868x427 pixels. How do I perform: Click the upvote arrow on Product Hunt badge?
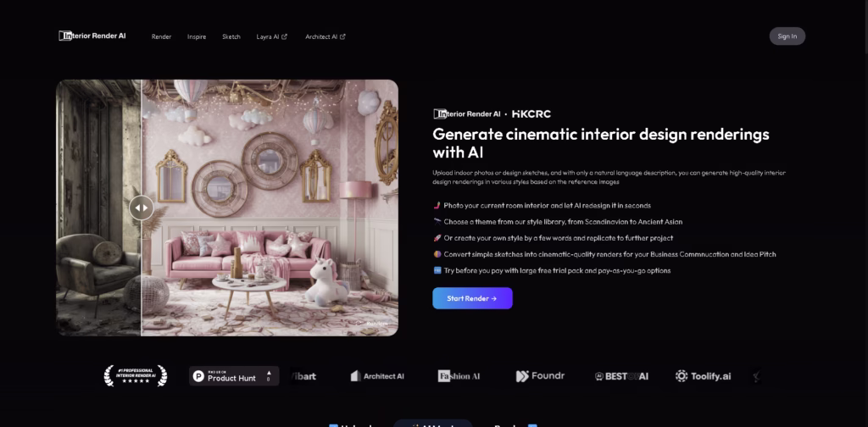pos(269,374)
